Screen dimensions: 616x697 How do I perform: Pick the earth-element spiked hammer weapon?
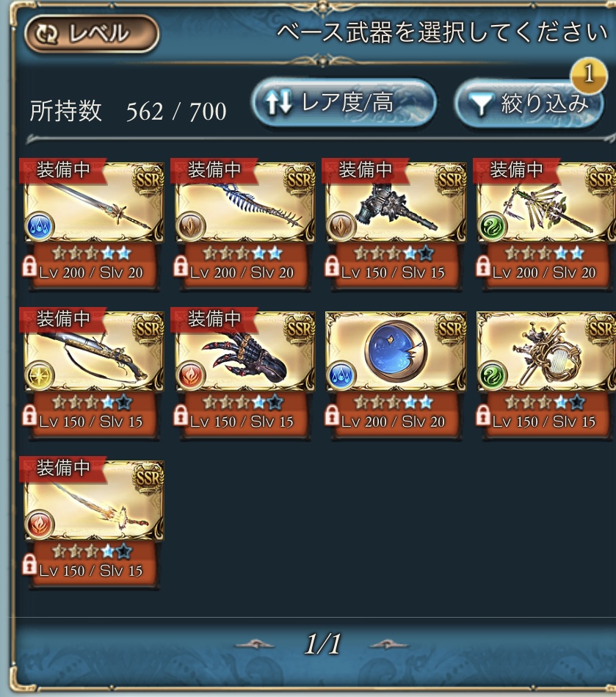[x=395, y=225]
